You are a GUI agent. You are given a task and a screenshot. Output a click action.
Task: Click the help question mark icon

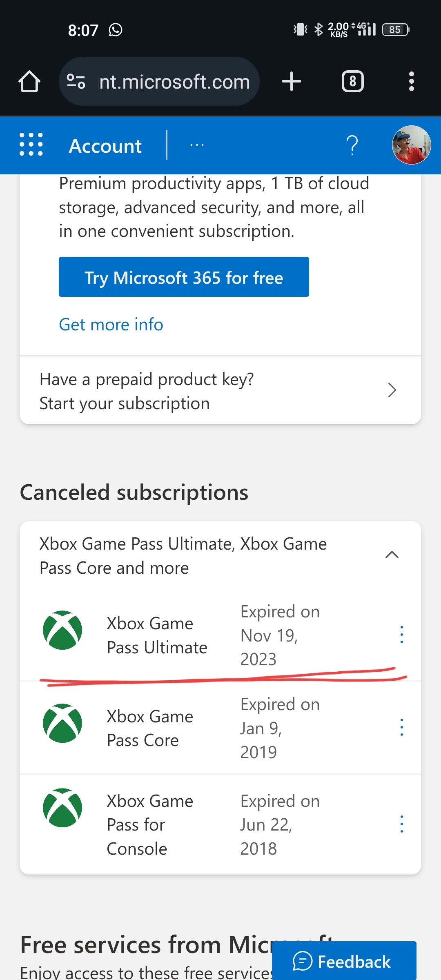click(352, 145)
